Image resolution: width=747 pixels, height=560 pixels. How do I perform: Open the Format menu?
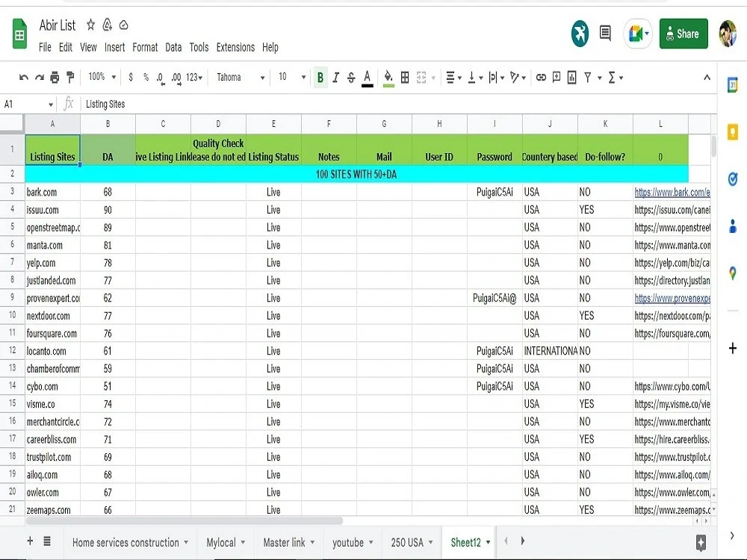145,47
